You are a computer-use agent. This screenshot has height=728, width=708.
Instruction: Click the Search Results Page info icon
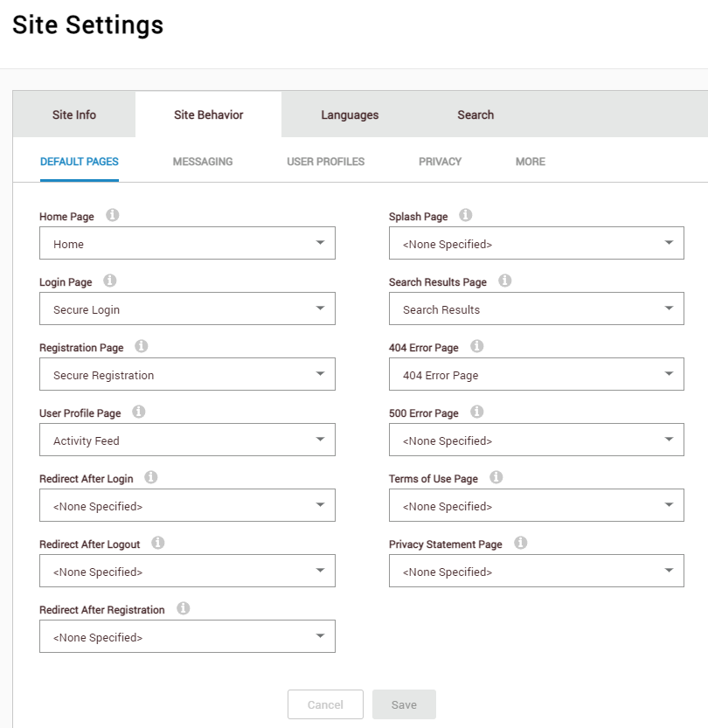pyautogui.click(x=504, y=281)
